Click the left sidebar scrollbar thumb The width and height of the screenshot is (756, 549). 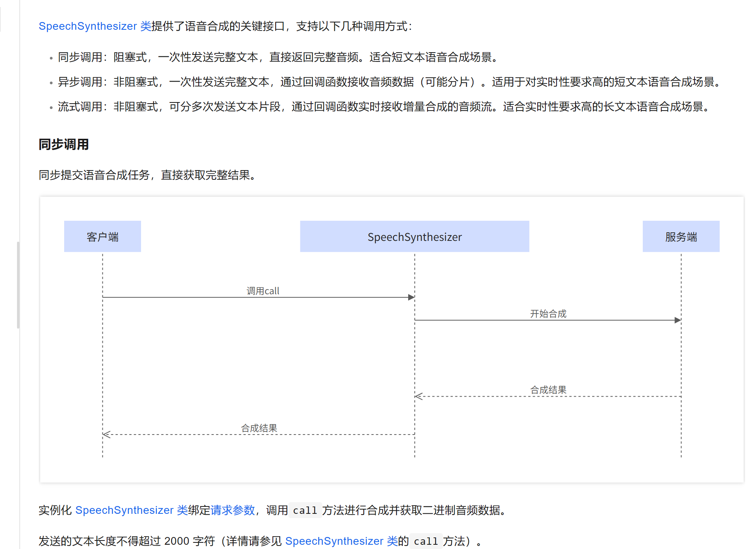18,285
